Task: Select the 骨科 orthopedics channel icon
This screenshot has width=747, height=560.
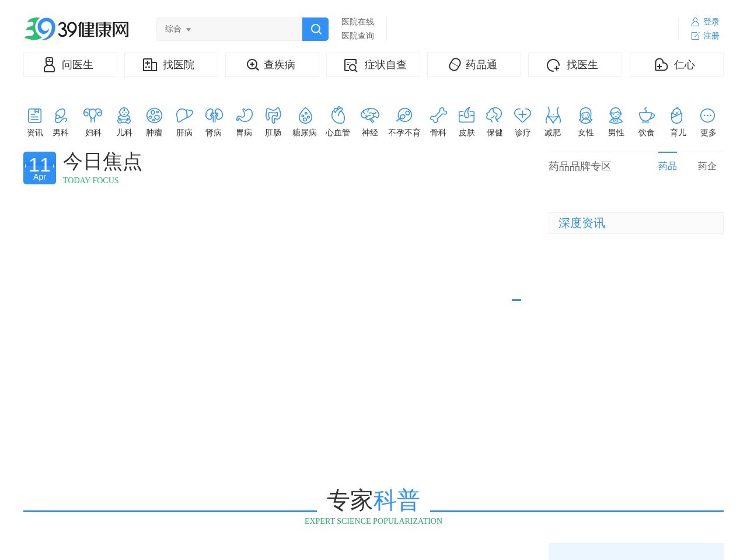Action: click(x=438, y=121)
